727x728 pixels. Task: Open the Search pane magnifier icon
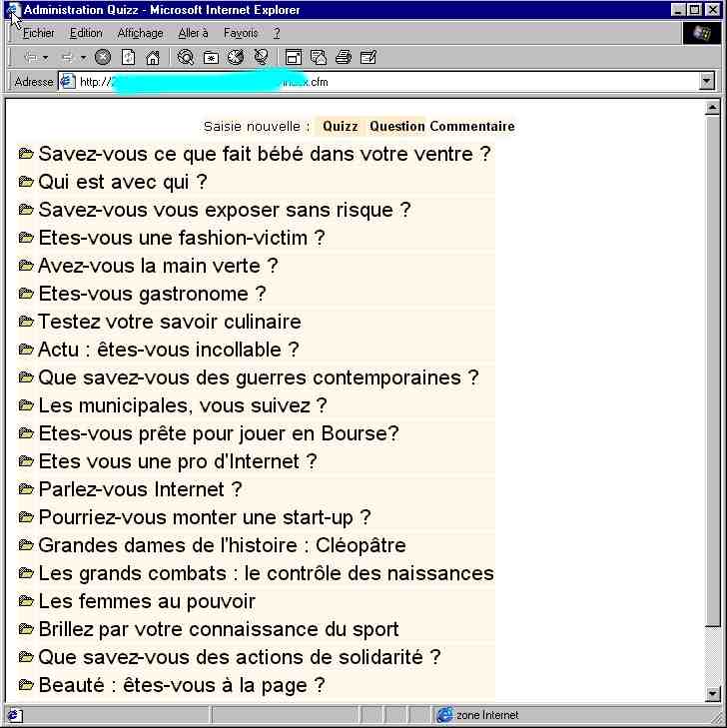[186, 58]
